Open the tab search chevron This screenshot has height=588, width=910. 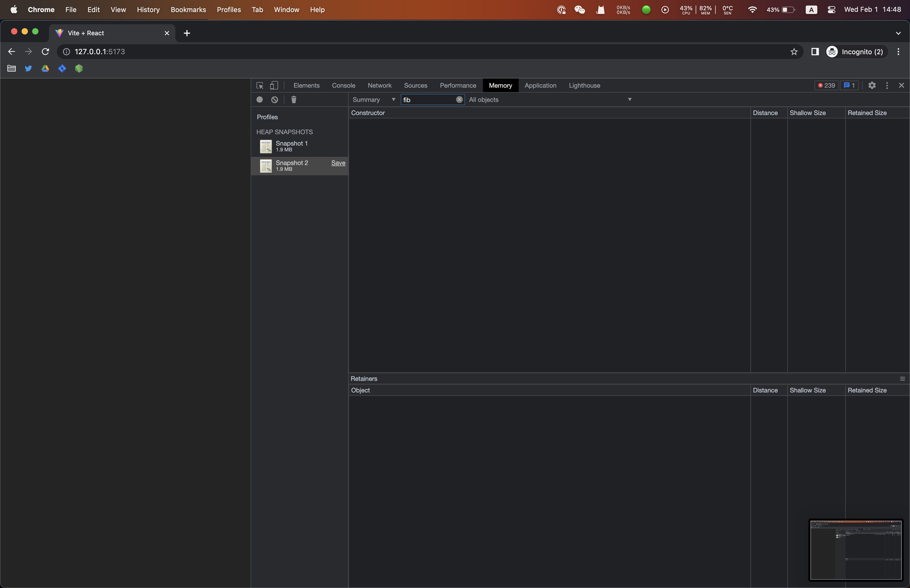click(898, 33)
